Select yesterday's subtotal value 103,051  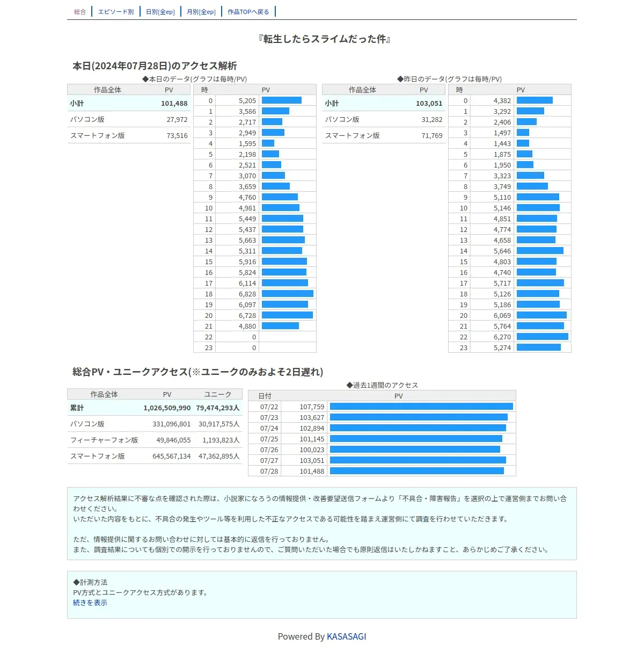tap(429, 103)
